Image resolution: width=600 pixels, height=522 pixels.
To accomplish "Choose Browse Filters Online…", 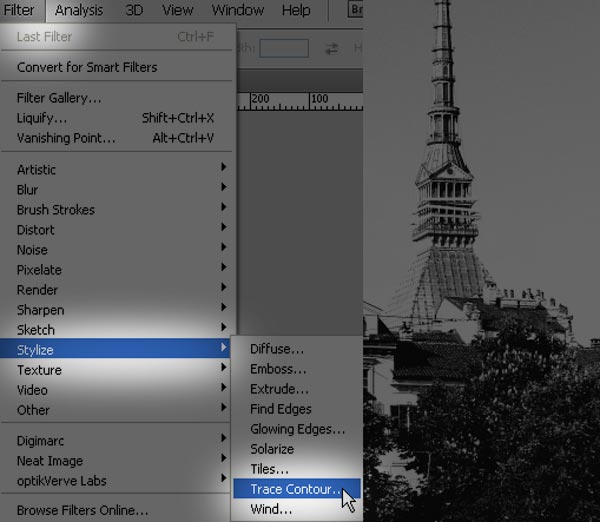I will point(116,510).
